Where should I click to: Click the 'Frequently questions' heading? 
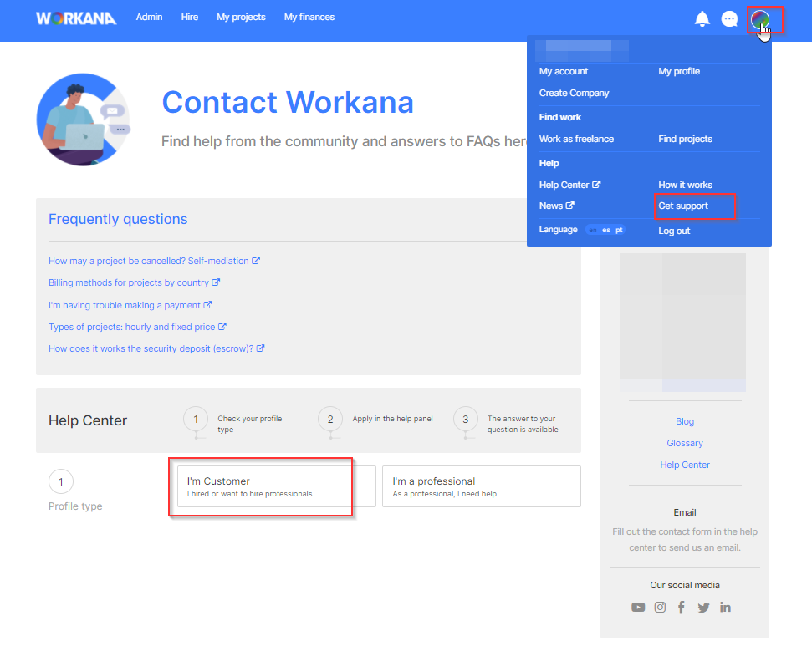[x=118, y=219]
